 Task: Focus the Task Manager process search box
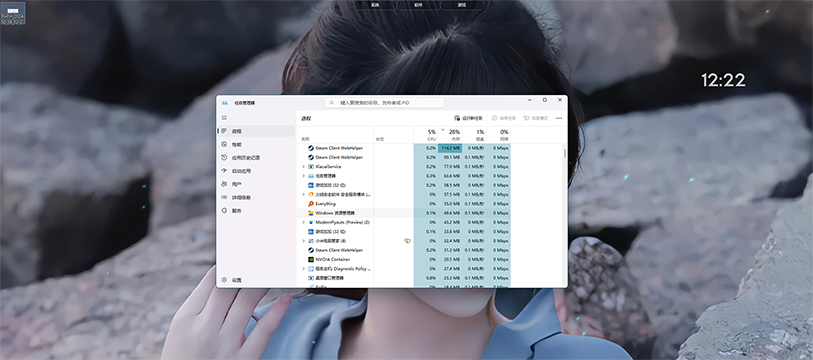click(384, 103)
